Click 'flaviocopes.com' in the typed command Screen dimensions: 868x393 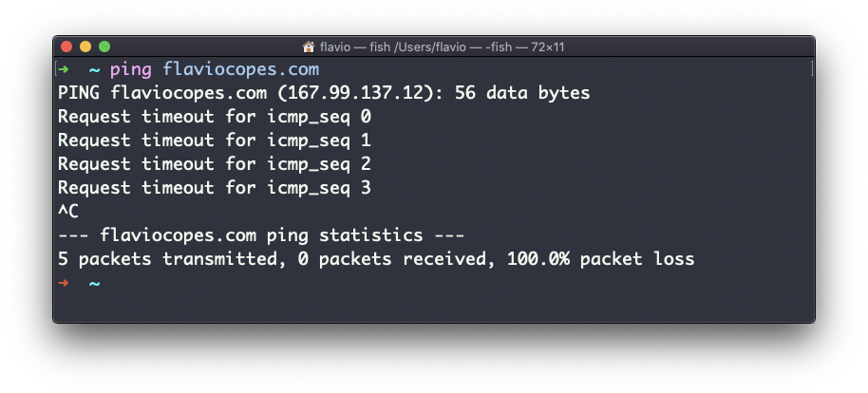241,69
